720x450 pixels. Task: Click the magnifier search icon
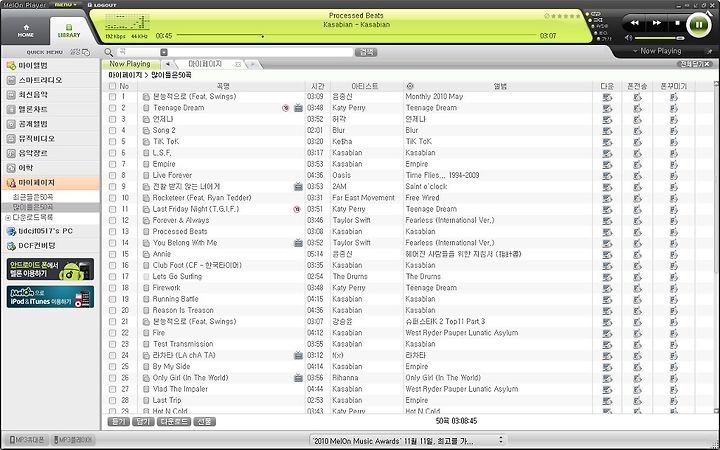click(108, 52)
